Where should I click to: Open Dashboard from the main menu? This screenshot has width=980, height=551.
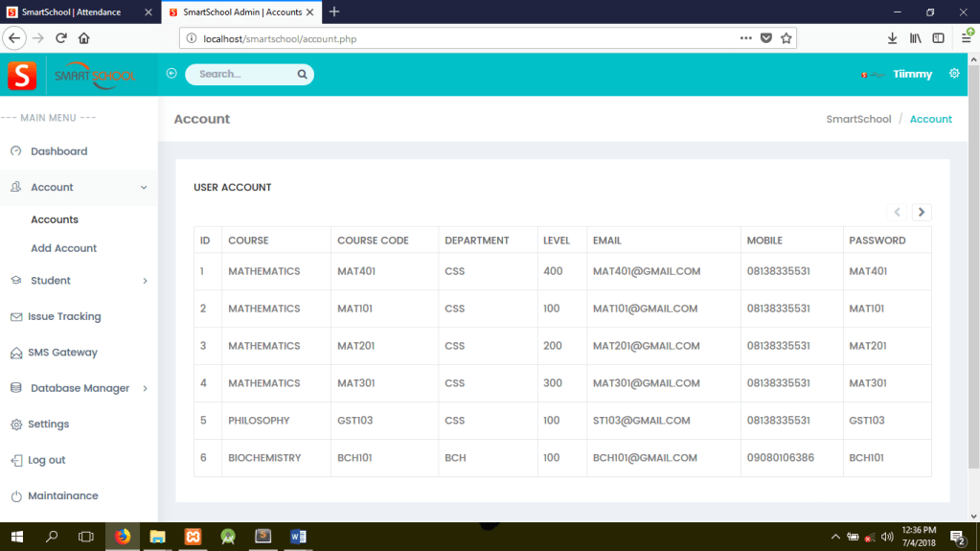click(58, 151)
